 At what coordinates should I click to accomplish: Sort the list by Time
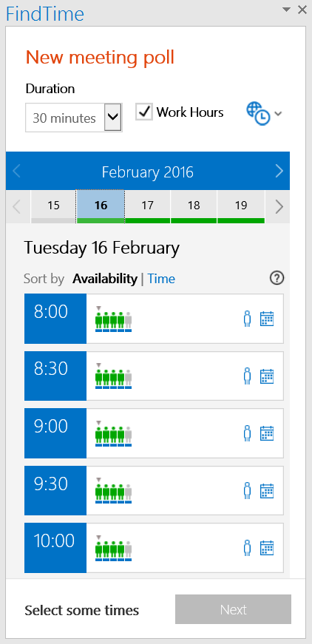tap(161, 279)
